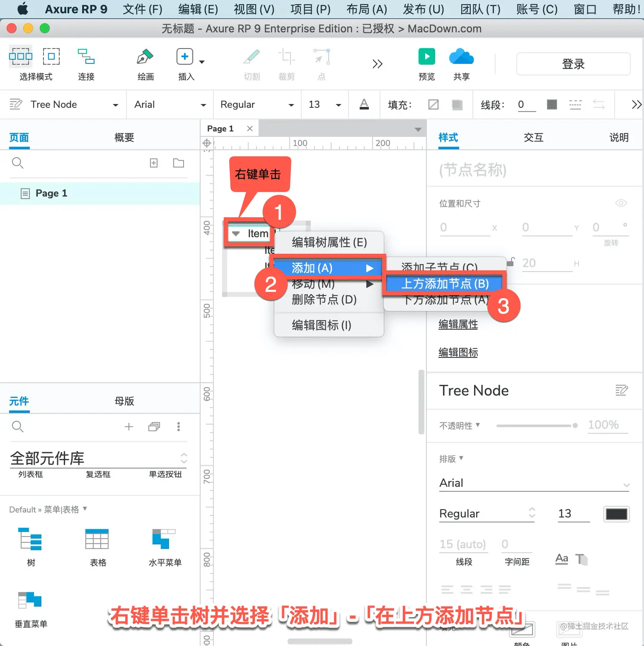Switch to the Interactions (交互) tab
Viewport: 644px width, 646px height.
point(534,138)
